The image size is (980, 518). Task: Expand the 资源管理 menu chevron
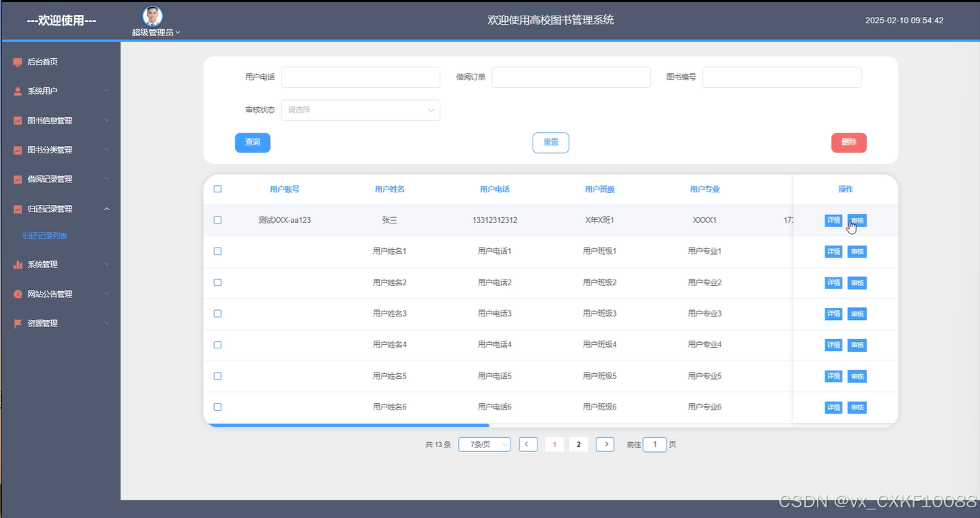[107, 323]
